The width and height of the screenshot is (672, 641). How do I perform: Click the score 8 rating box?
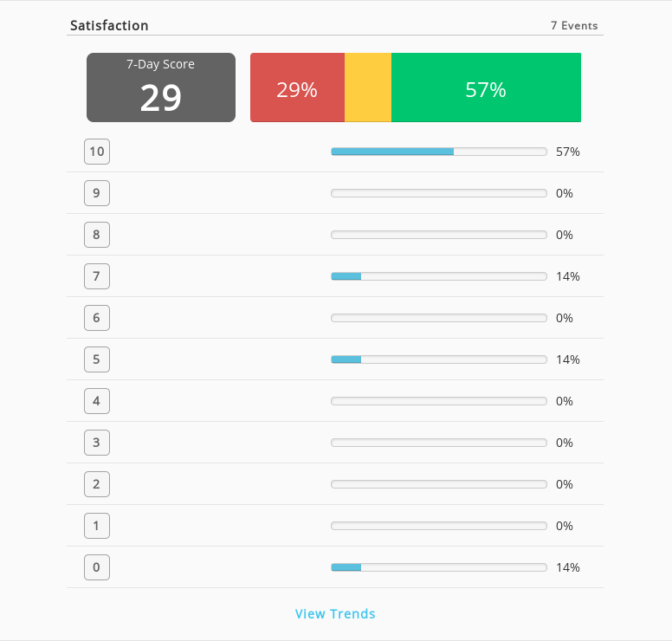(97, 235)
